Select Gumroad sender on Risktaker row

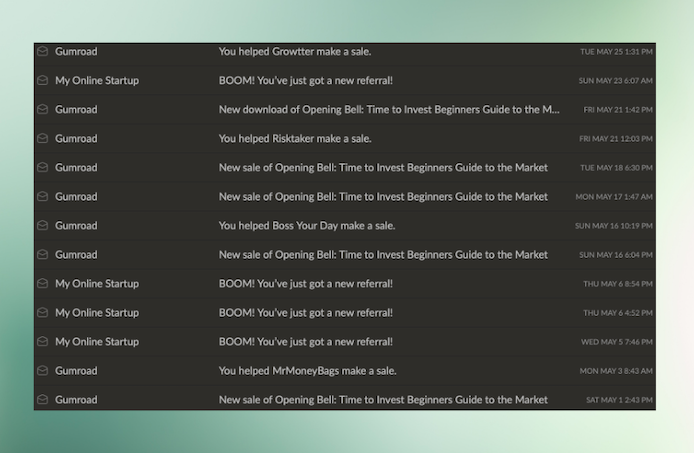(x=76, y=139)
